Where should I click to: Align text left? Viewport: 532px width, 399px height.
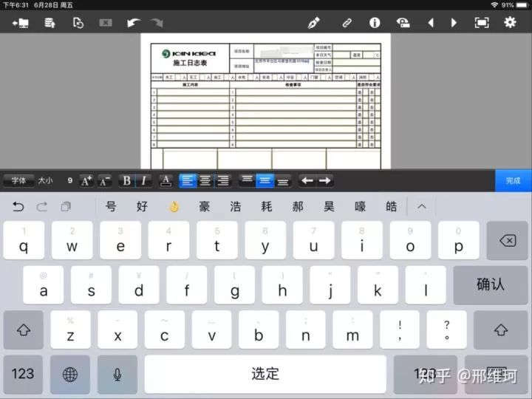(x=187, y=180)
